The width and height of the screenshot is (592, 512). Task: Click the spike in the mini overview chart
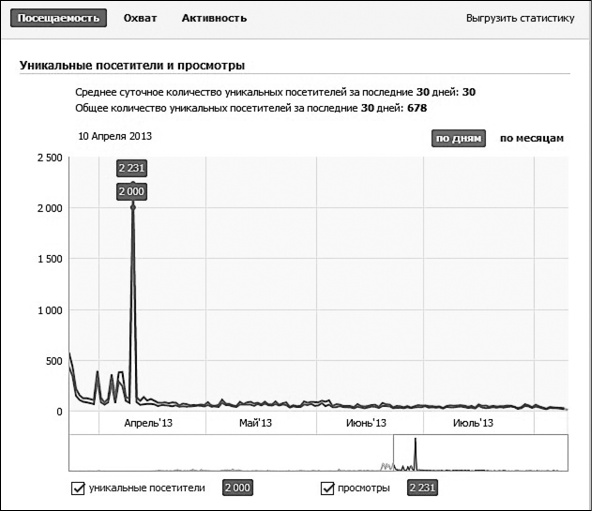tap(415, 453)
